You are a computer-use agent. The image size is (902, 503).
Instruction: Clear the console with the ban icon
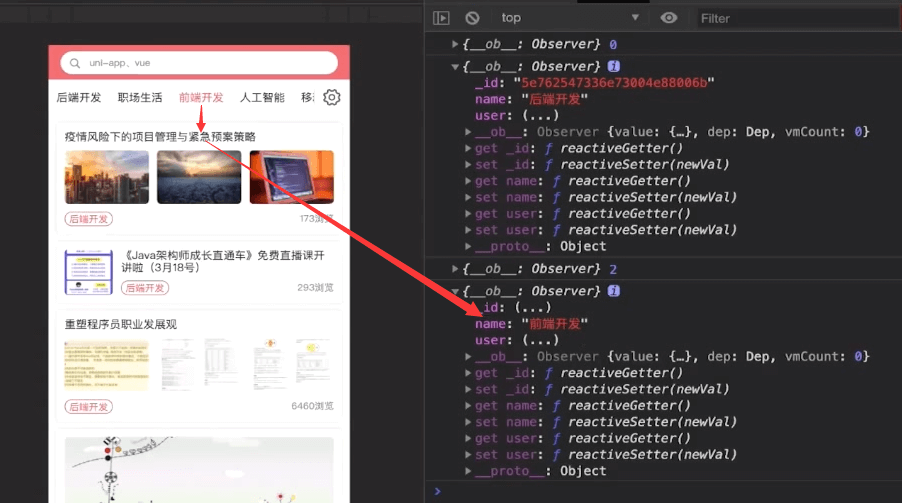point(472,18)
